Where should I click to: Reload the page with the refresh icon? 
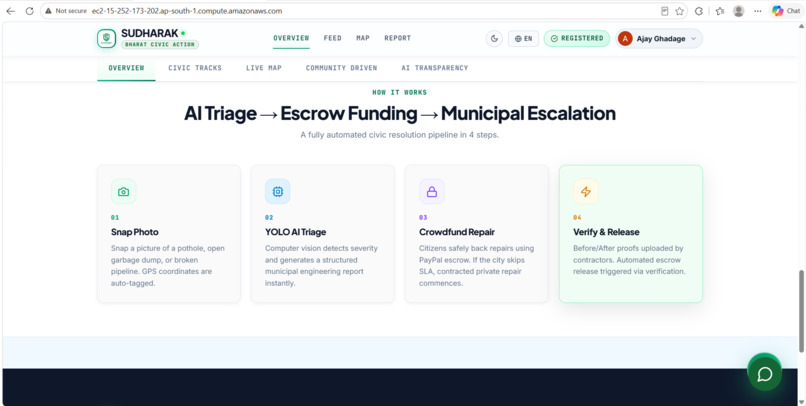[29, 11]
